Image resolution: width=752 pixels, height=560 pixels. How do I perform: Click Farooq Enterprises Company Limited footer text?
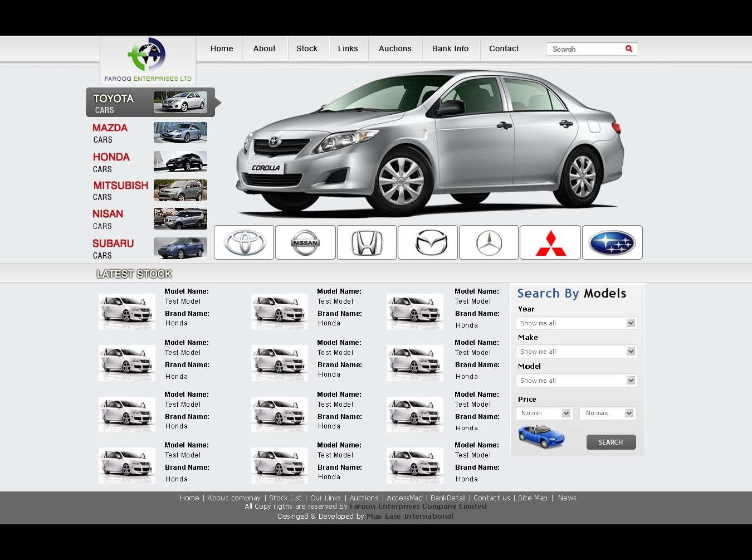pos(418,507)
